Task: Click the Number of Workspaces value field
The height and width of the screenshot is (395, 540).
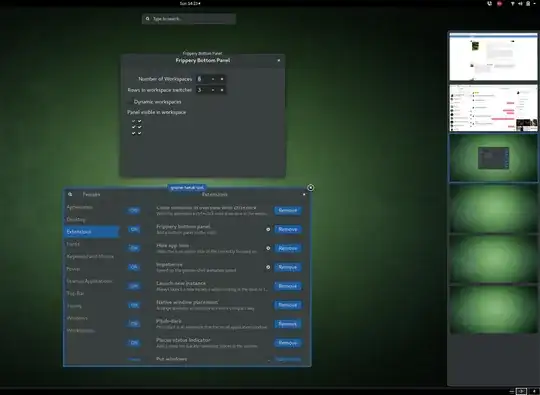Action: pyautogui.click(x=202, y=79)
